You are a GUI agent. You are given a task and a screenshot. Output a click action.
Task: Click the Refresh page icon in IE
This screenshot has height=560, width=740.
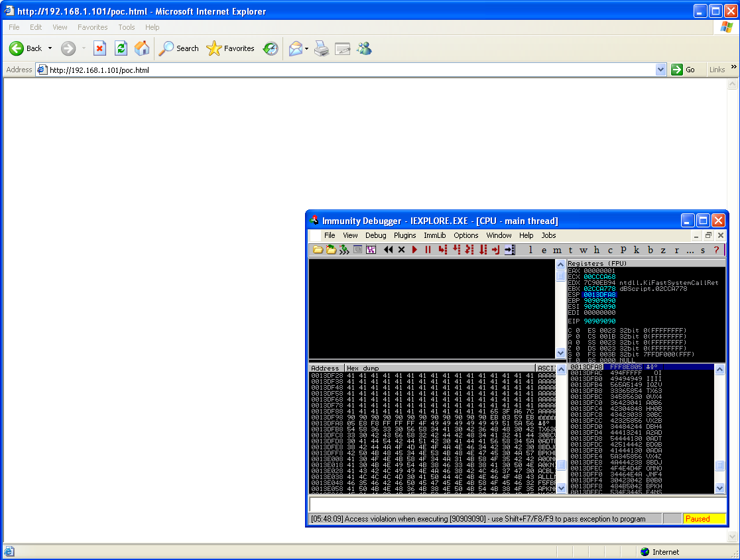(x=121, y=48)
